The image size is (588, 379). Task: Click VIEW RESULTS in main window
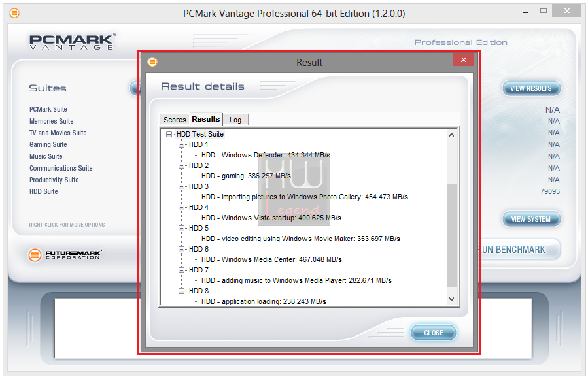point(531,88)
